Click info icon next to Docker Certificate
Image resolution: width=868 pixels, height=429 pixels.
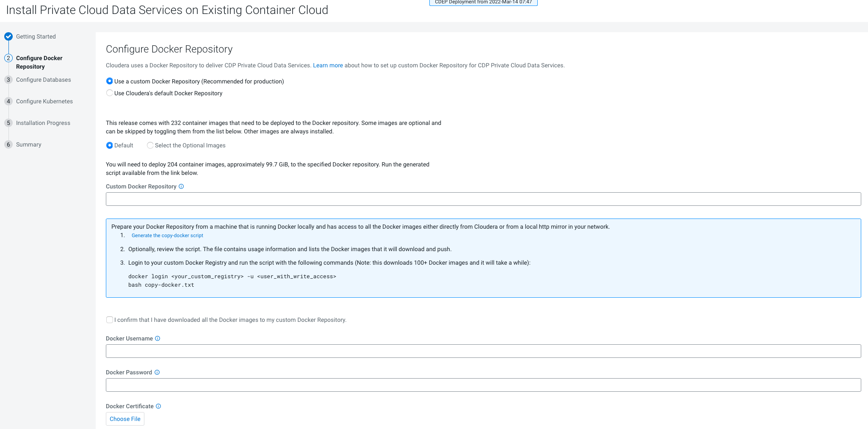158,406
